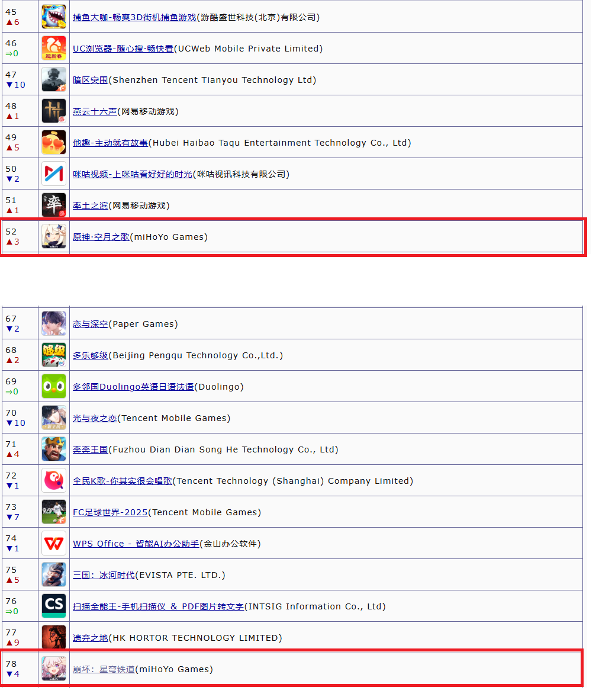Select rank cell 47 down 10
This screenshot has height=700, width=599.
[x=21, y=80]
